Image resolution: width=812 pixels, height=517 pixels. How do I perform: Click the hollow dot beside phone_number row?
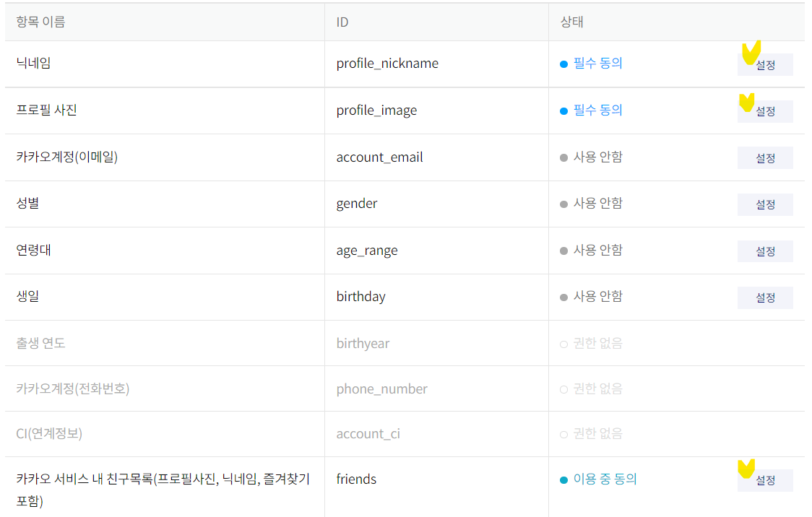(x=563, y=388)
